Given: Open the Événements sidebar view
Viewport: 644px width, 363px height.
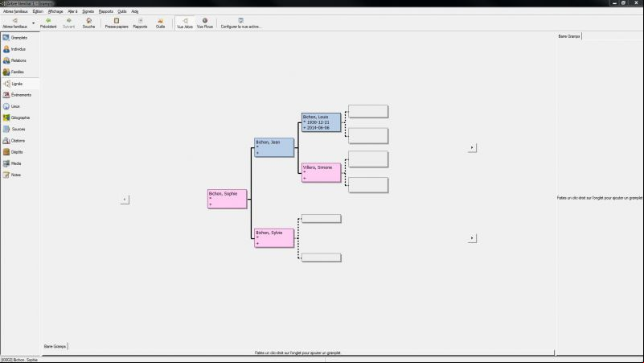Looking at the screenshot, I should [x=20, y=95].
